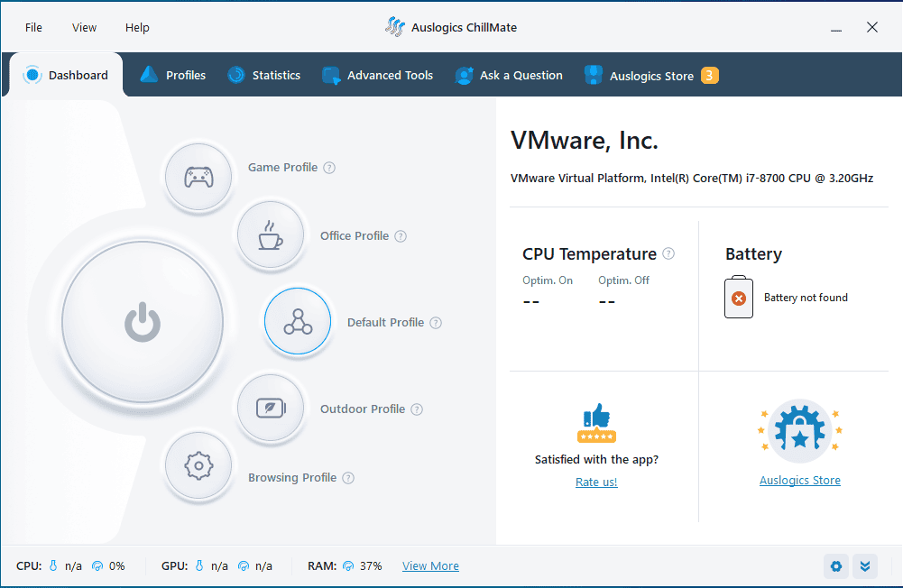Click the battery not found icon
The width and height of the screenshot is (903, 588).
(739, 298)
